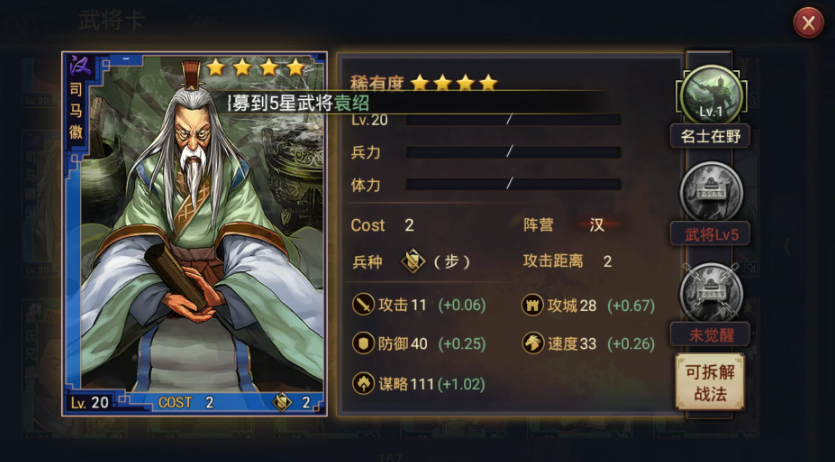Image resolution: width=835 pixels, height=462 pixels.
Task: Close the general card details window
Action: (x=808, y=23)
